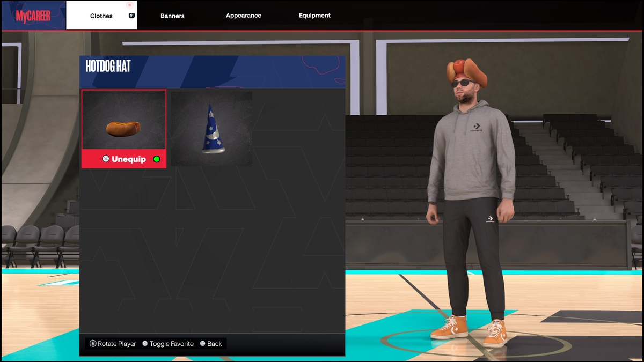Click the Toggle Favorite label
This screenshot has width=644, height=362.
171,344
